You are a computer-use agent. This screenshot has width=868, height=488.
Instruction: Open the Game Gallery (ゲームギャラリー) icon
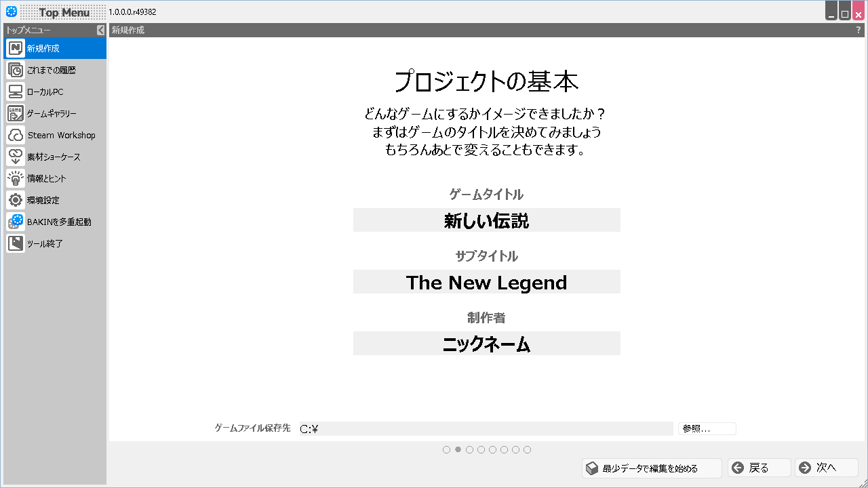[x=16, y=113]
